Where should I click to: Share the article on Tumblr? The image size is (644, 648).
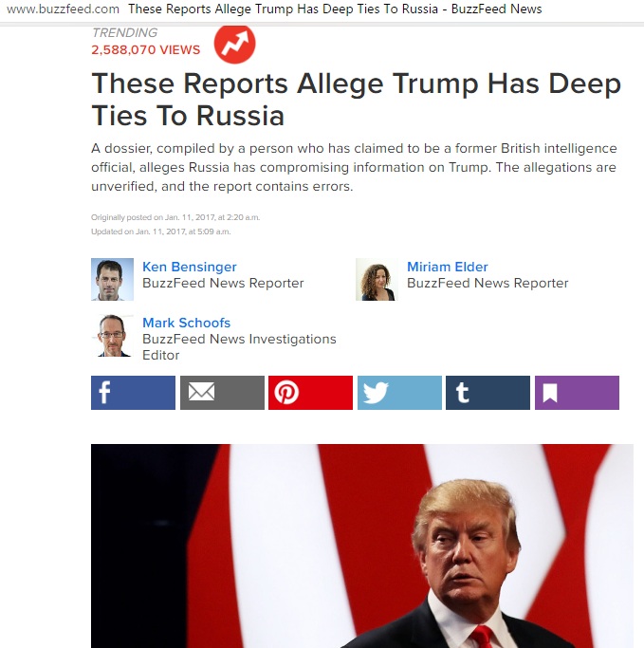[x=488, y=393]
